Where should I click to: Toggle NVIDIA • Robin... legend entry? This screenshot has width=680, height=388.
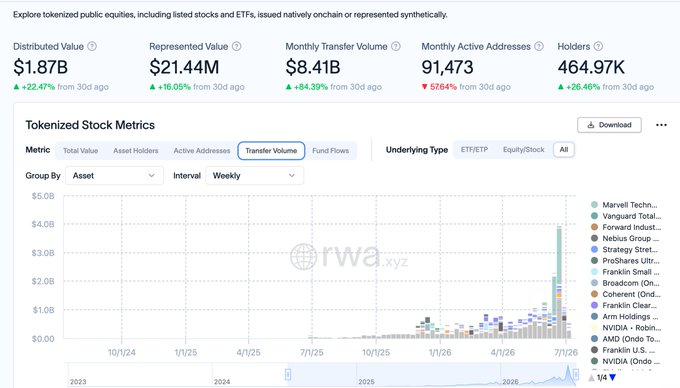point(626,328)
